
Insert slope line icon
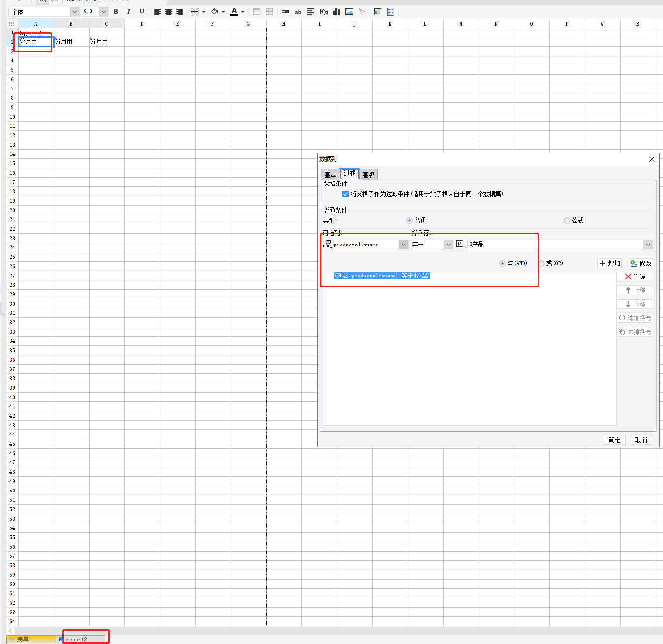[362, 12]
